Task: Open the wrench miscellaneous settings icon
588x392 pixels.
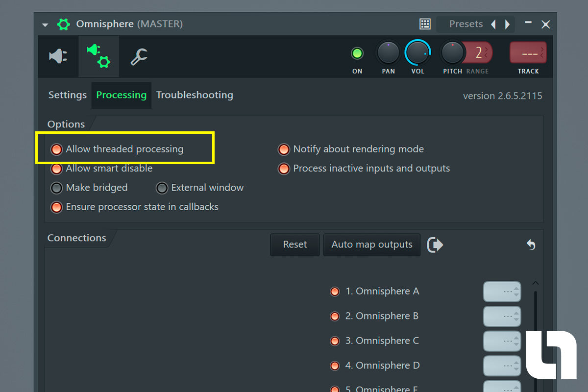Action: [x=139, y=57]
